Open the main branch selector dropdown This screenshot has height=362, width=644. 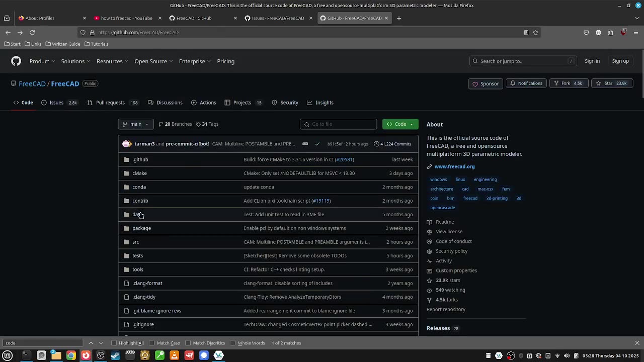click(x=136, y=124)
